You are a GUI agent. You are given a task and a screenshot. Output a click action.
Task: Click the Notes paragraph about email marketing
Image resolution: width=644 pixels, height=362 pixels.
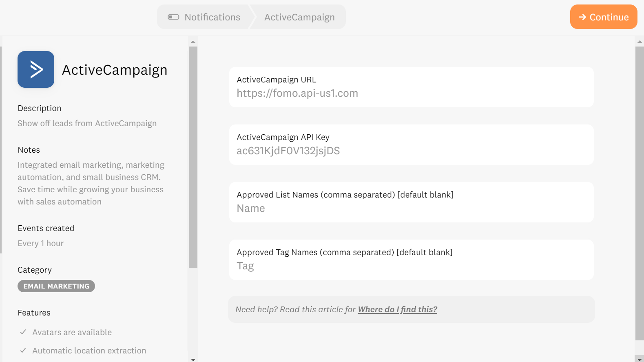tap(91, 183)
